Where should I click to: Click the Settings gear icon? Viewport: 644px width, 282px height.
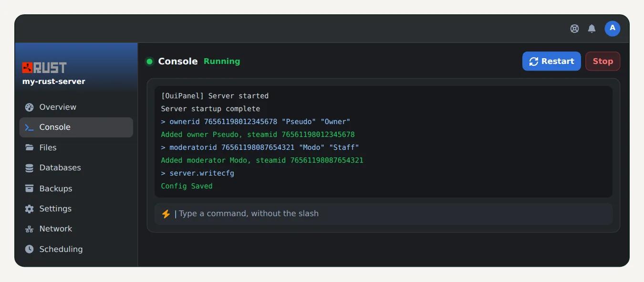pos(30,209)
